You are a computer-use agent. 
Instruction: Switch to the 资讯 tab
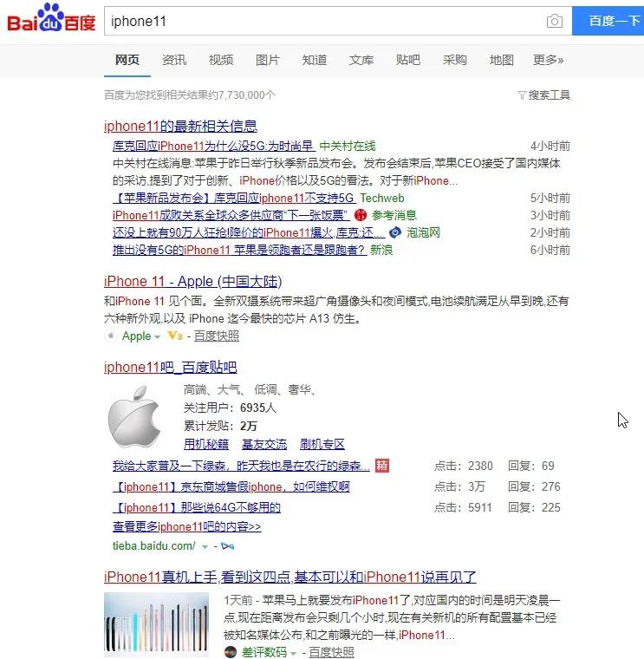click(174, 60)
